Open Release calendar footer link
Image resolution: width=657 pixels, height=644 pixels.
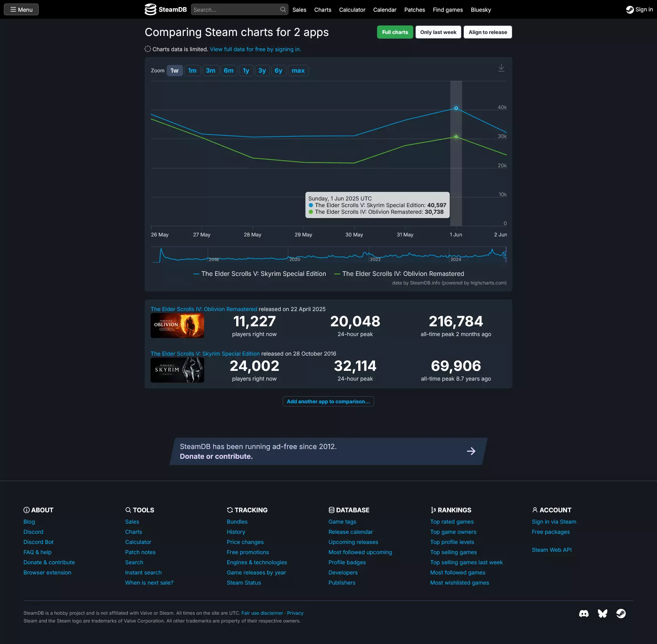click(x=350, y=532)
